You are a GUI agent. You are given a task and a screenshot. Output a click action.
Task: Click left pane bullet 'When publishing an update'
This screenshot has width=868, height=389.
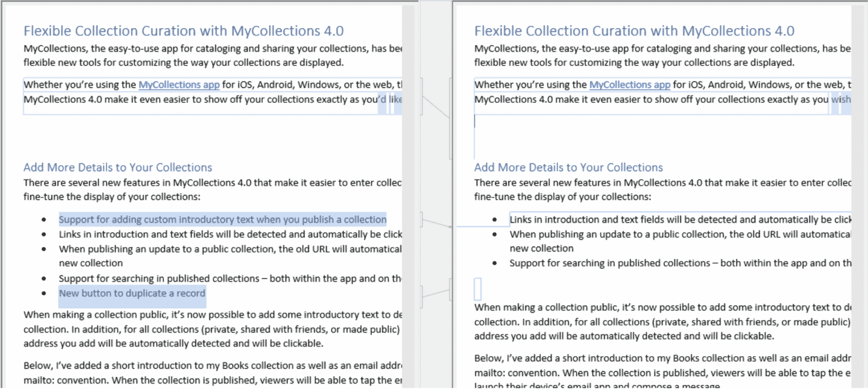coord(230,256)
